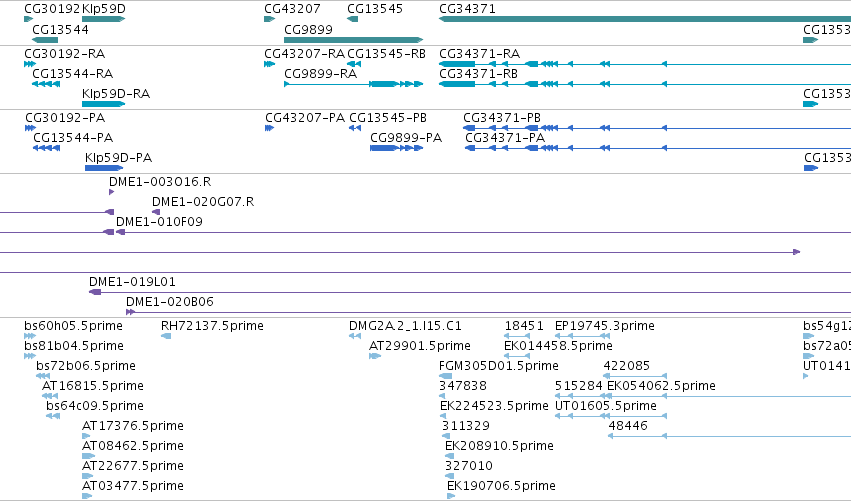Select feature 48446
Screen dimensions: 851x501
coord(729,436)
